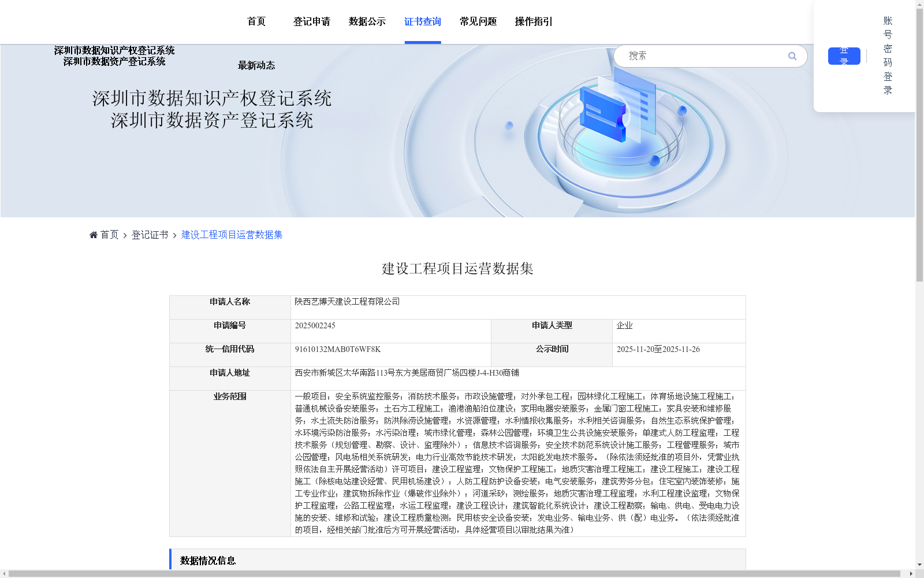Click the vertical scrollbar thumb

(919, 144)
